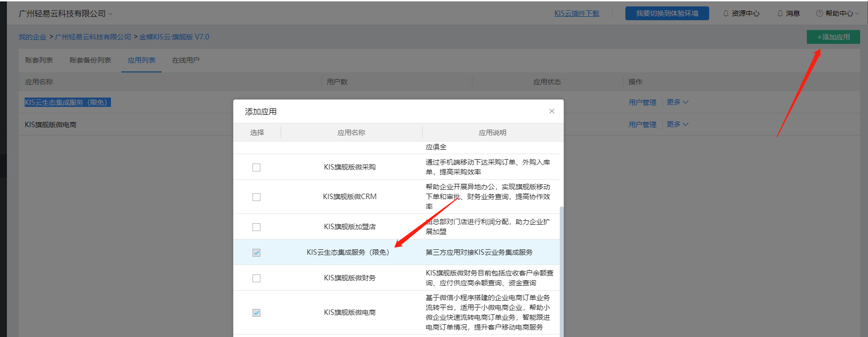This screenshot has height=337, width=868.
Task: Close the 添加应用 dialog
Action: coord(552,111)
